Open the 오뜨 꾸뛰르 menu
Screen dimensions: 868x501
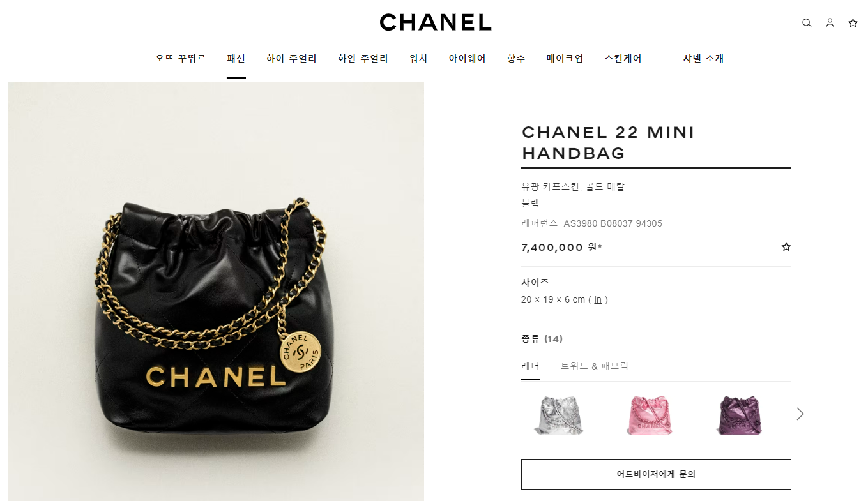point(181,58)
